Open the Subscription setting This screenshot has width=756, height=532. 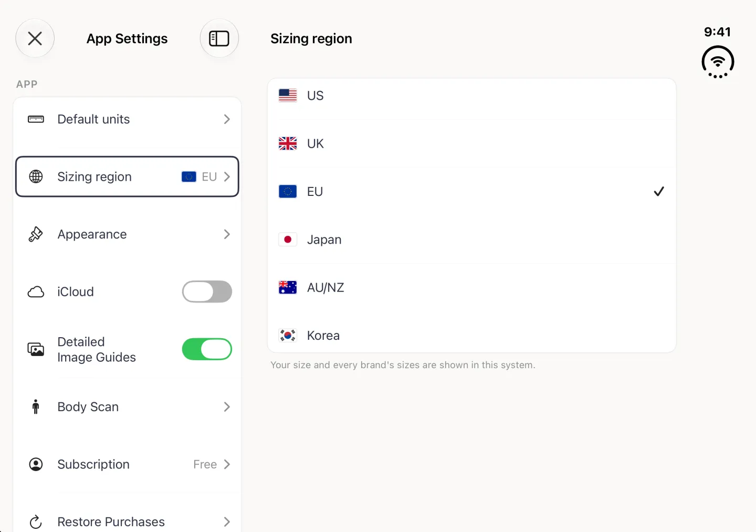click(x=127, y=464)
